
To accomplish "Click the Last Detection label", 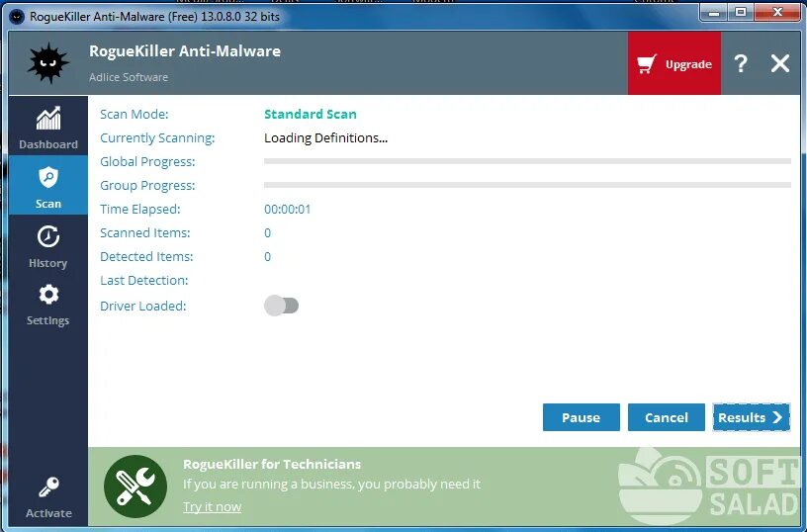I will pyautogui.click(x=144, y=281).
